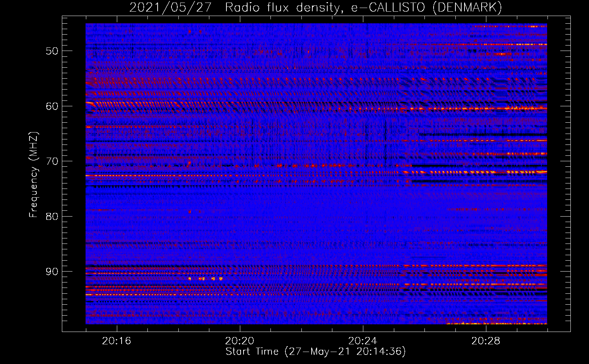Click the 90 MHz frequency tick label
The height and width of the screenshot is (364, 589).
(x=52, y=272)
